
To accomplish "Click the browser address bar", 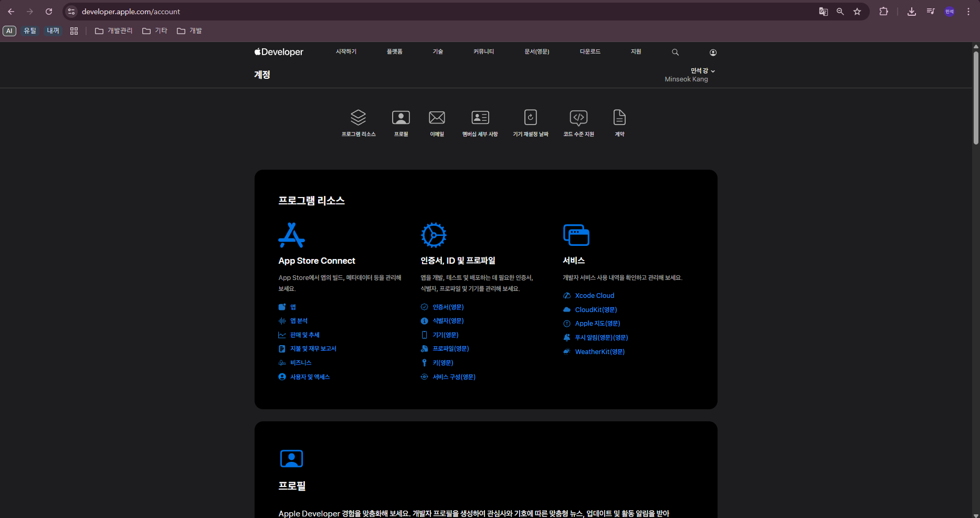I will [x=420, y=12].
